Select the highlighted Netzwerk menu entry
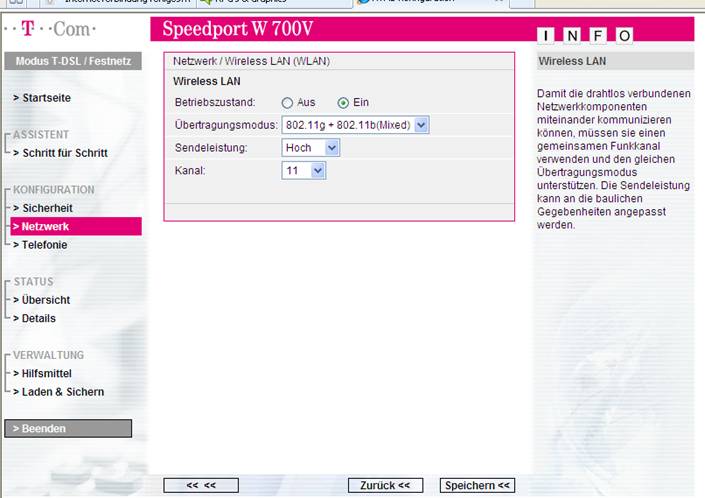Viewport: 705px width, 498px height. coord(76,227)
